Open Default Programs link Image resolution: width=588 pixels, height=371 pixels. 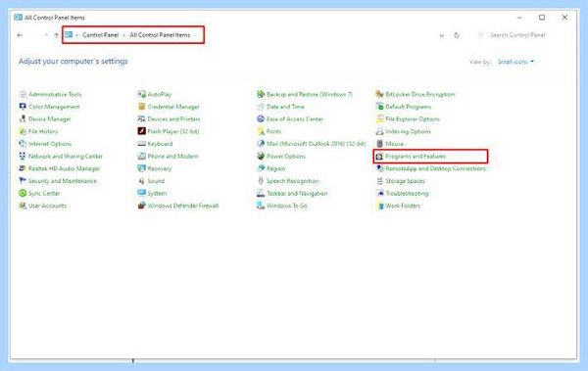coord(409,107)
